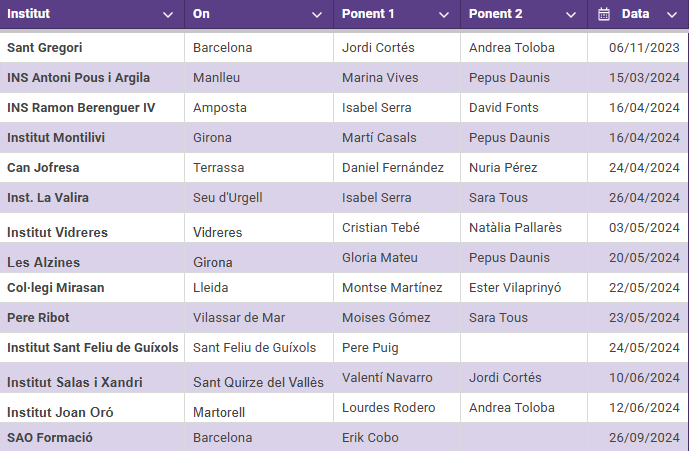Screen dimensions: 689x451
Task: Click the Institut Sant Feliu de Guíxols name
Action: 93,348
